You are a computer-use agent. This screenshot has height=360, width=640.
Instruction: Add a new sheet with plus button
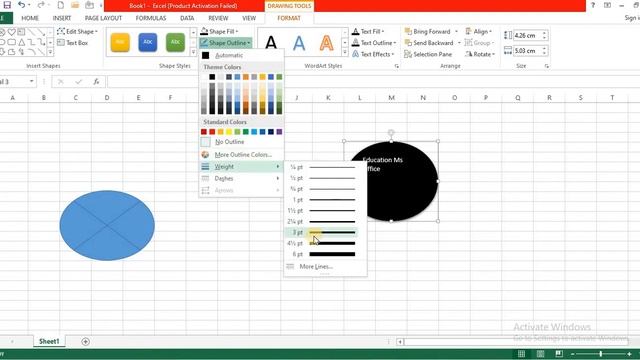click(85, 342)
